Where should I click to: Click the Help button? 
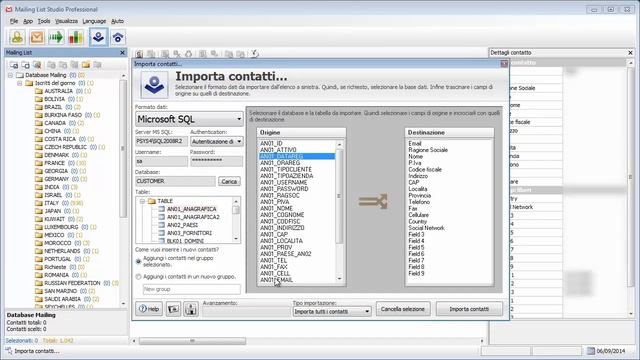149,309
